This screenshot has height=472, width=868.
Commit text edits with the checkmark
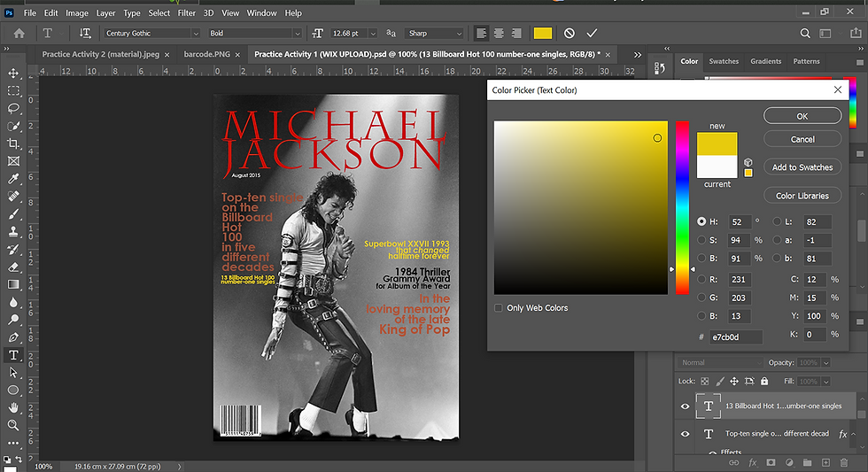pyautogui.click(x=592, y=33)
